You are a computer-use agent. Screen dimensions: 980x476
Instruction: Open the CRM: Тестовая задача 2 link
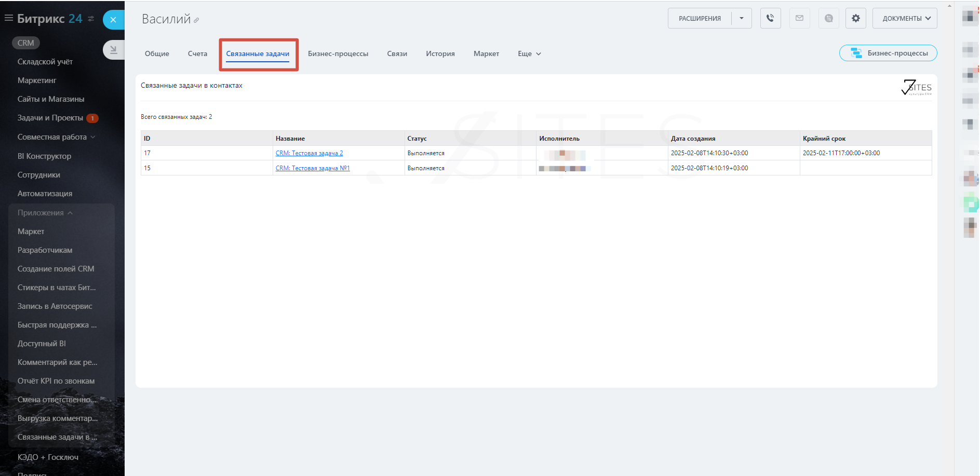(x=309, y=153)
